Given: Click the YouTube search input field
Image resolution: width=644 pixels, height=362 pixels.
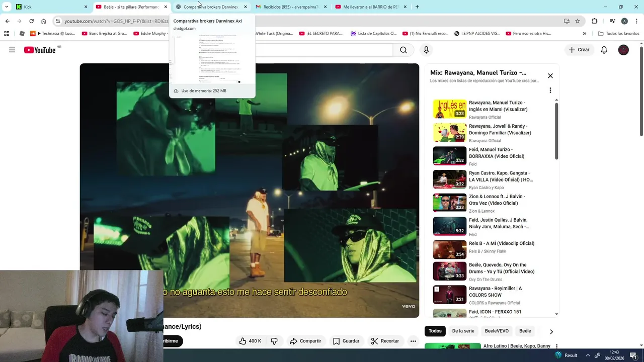Looking at the screenshot, I should coord(324,50).
